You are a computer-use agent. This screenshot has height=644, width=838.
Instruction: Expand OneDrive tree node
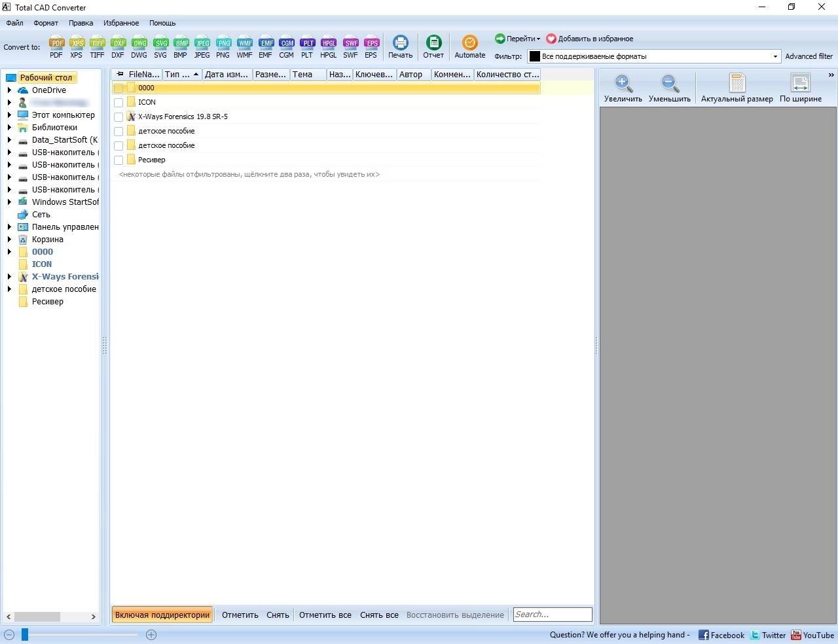click(x=9, y=90)
